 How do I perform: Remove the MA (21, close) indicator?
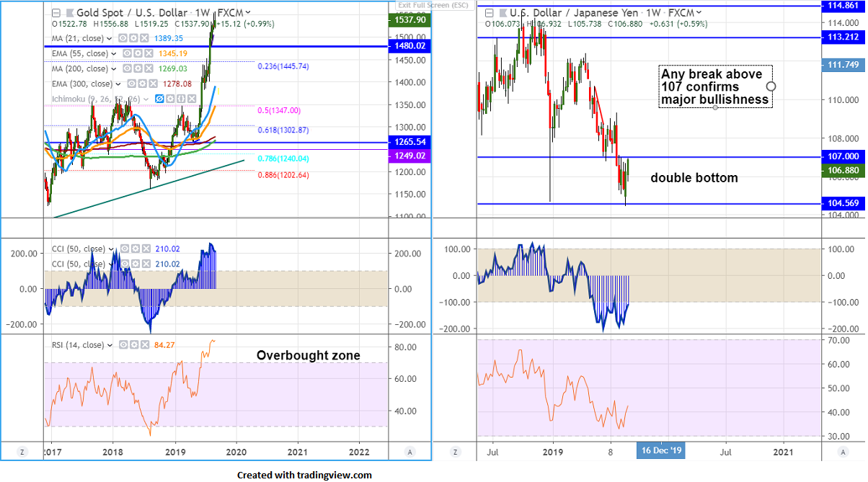coord(144,38)
